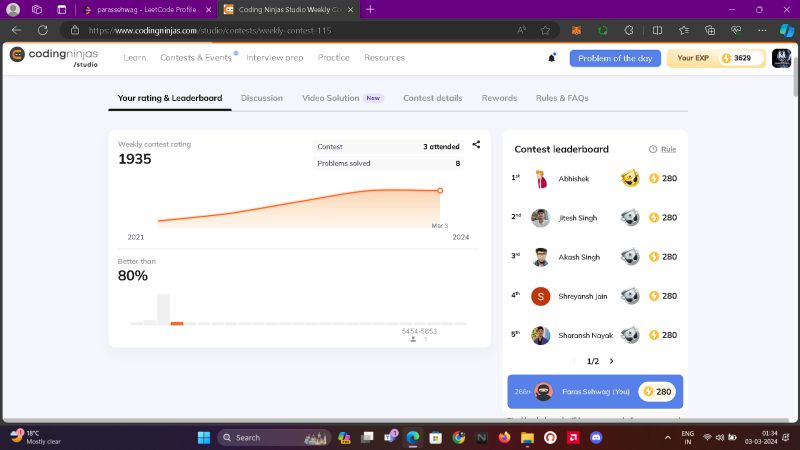Open File Explorer from the taskbar
The image size is (800, 450).
pyautogui.click(x=527, y=437)
